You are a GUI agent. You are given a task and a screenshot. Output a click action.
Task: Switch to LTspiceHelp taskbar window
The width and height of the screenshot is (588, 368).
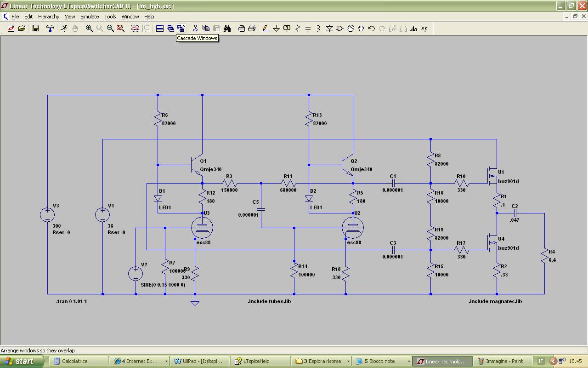pyautogui.click(x=261, y=361)
